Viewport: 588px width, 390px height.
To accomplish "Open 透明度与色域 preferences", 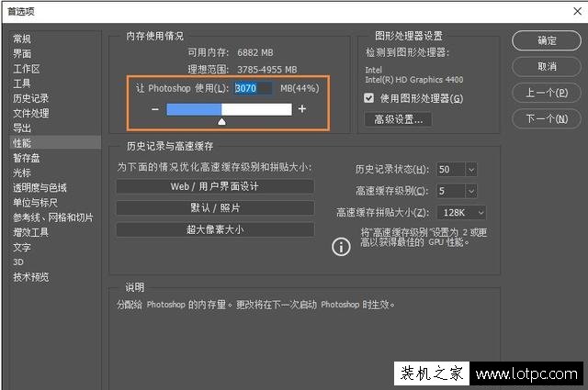I will point(40,188).
